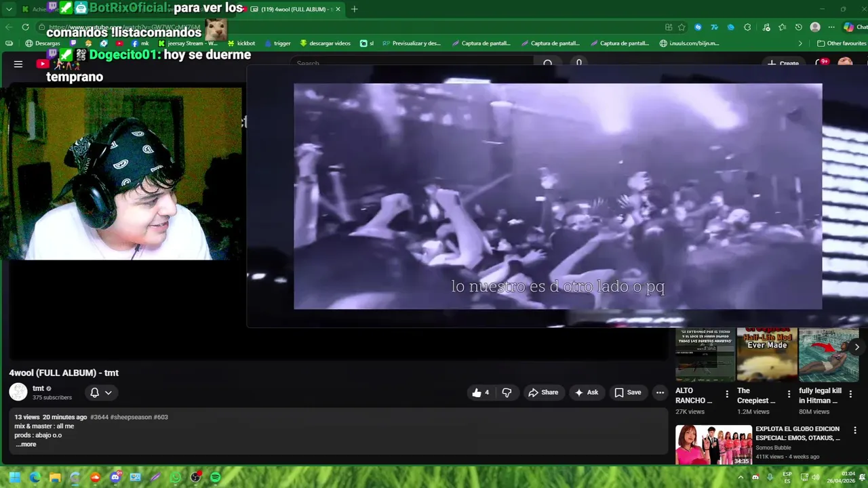Open the #3644 hashtag
Screen dimensions: 868x488
click(99, 417)
